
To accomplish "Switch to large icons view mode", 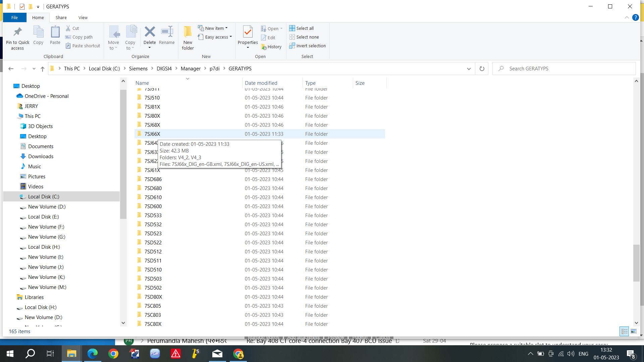I will point(634,331).
